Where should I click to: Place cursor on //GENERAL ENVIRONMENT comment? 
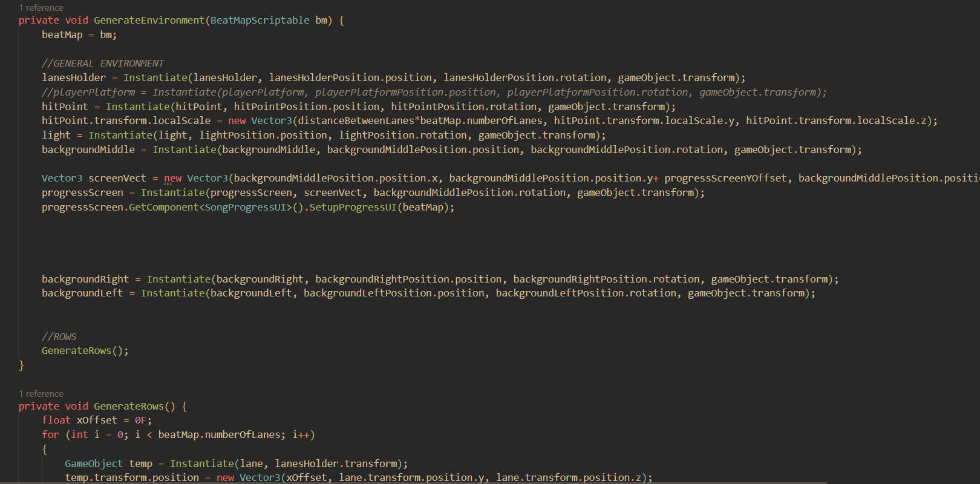point(103,64)
